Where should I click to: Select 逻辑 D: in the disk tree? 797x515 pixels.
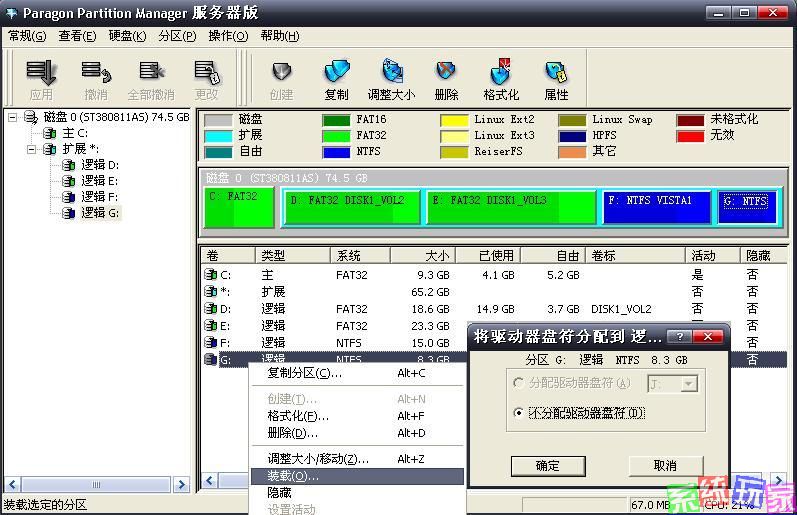tap(100, 165)
